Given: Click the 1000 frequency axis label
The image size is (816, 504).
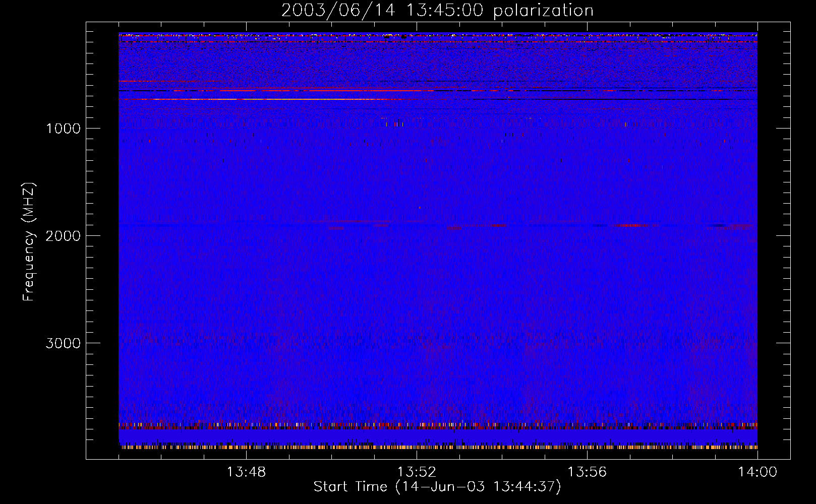Looking at the screenshot, I should click(63, 129).
